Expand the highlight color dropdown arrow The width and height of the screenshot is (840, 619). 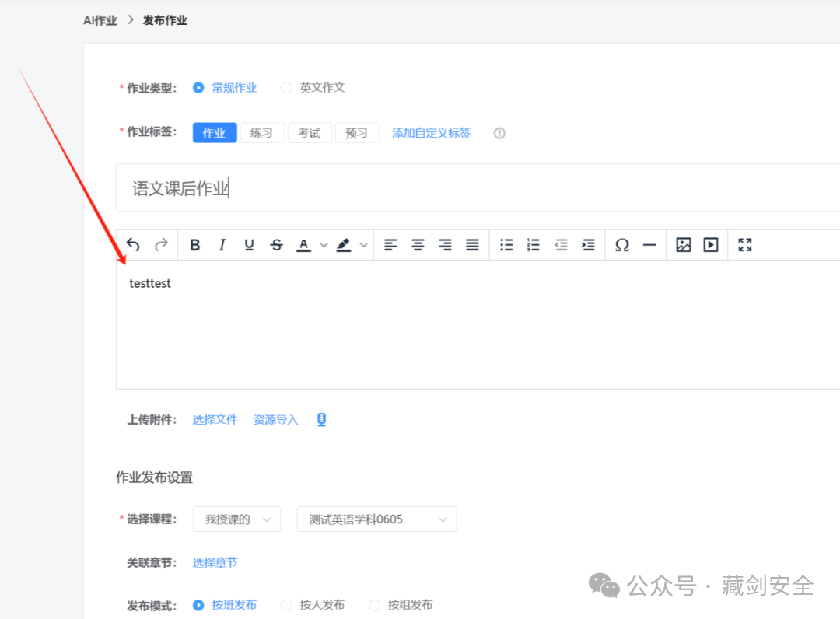[x=362, y=244]
